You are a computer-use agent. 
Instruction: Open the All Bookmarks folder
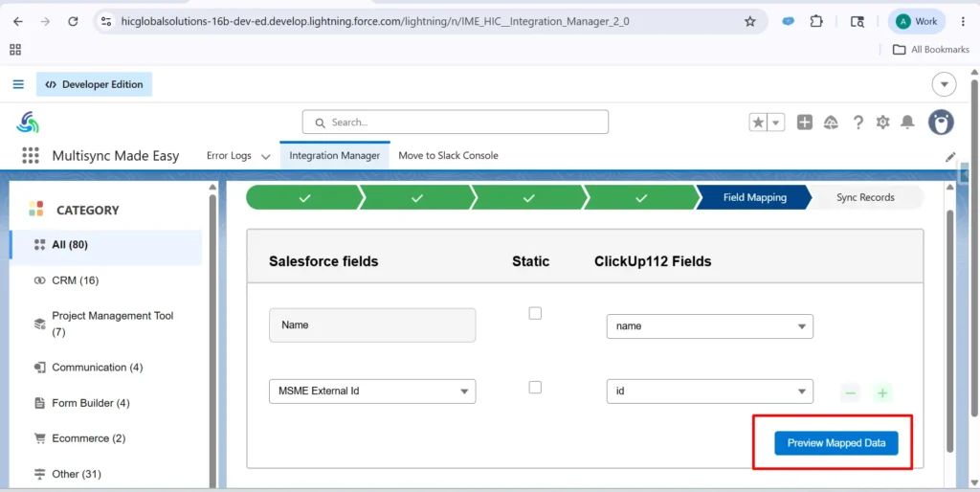pos(931,50)
